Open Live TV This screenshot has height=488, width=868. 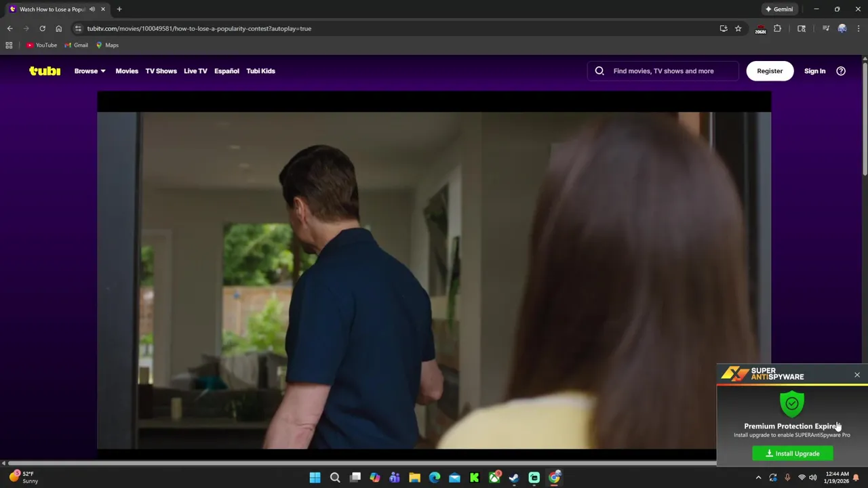pyautogui.click(x=195, y=70)
